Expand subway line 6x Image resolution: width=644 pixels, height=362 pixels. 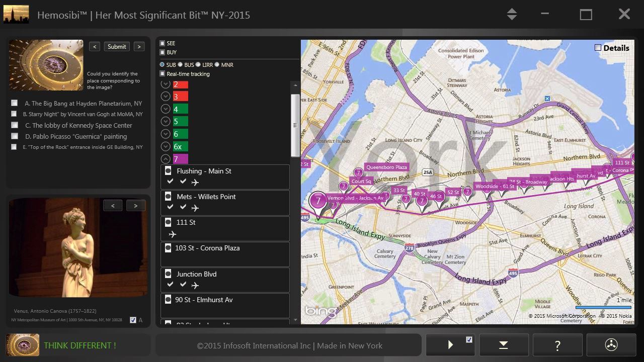pos(165,146)
